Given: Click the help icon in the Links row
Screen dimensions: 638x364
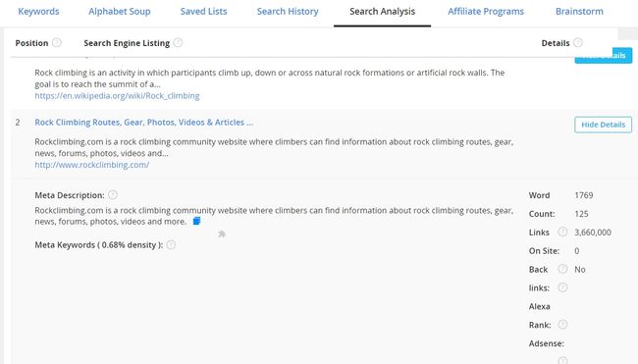Looking at the screenshot, I should coord(562,232).
